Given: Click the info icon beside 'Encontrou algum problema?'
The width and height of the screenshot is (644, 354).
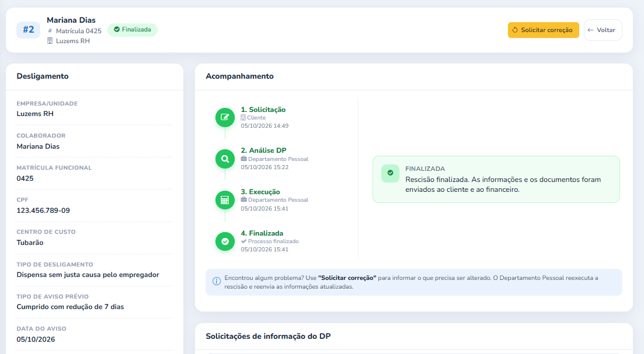Looking at the screenshot, I should pos(217,282).
